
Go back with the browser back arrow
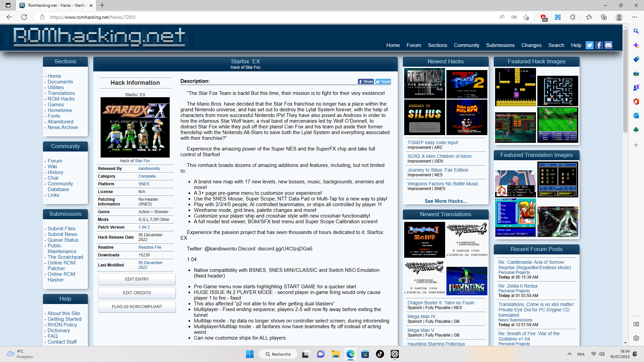9,17
